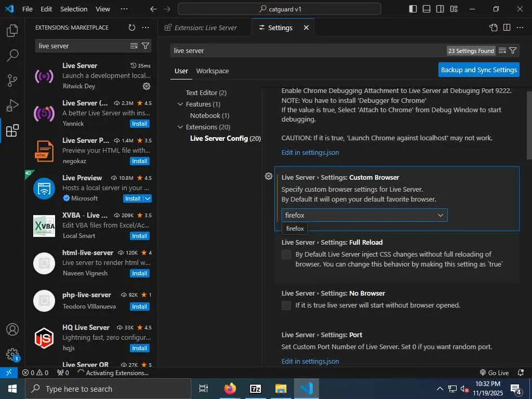This screenshot has width=532, height=399.
Task: Open the View menu
Action: point(103,9)
